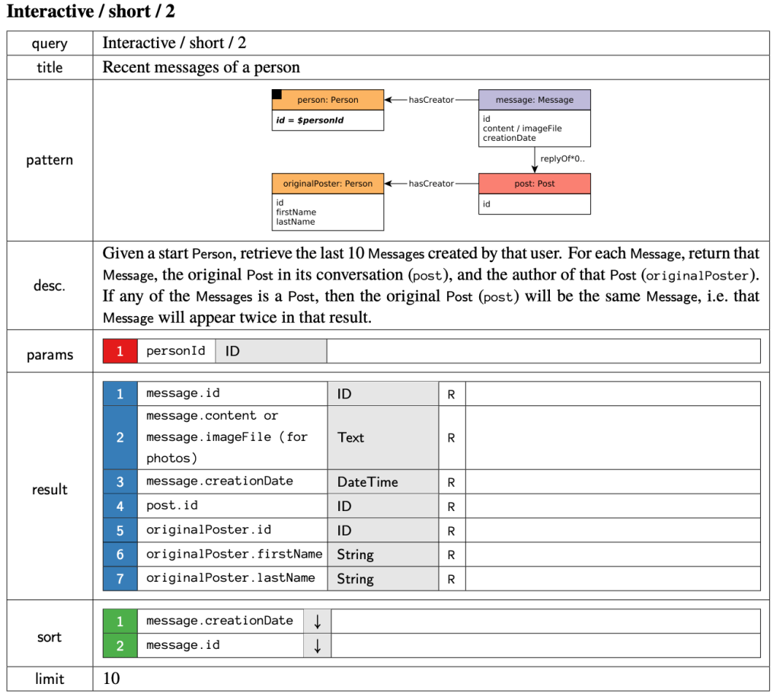780x700 pixels.
Task: Click the green number 2 badge in sort
Action: (120, 646)
